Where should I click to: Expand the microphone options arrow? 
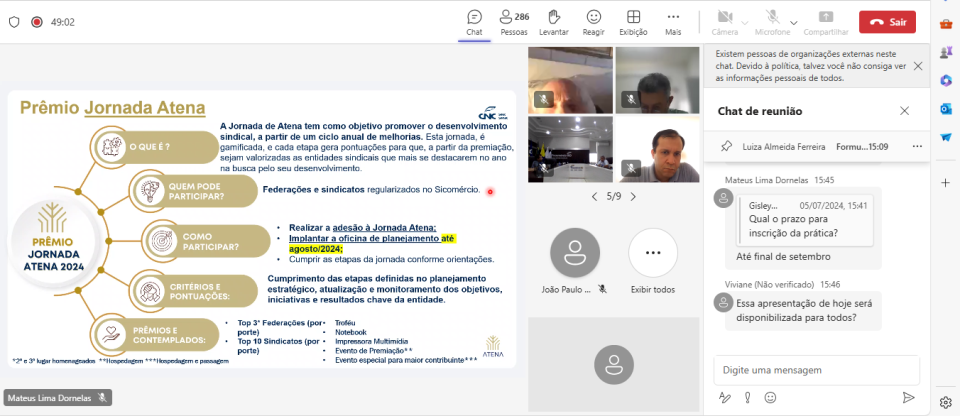[x=795, y=23]
